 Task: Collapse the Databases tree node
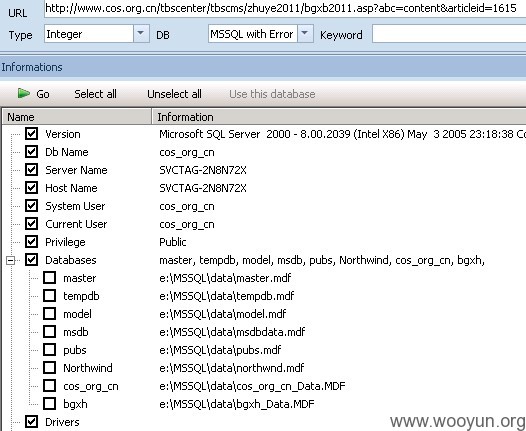coord(11,260)
